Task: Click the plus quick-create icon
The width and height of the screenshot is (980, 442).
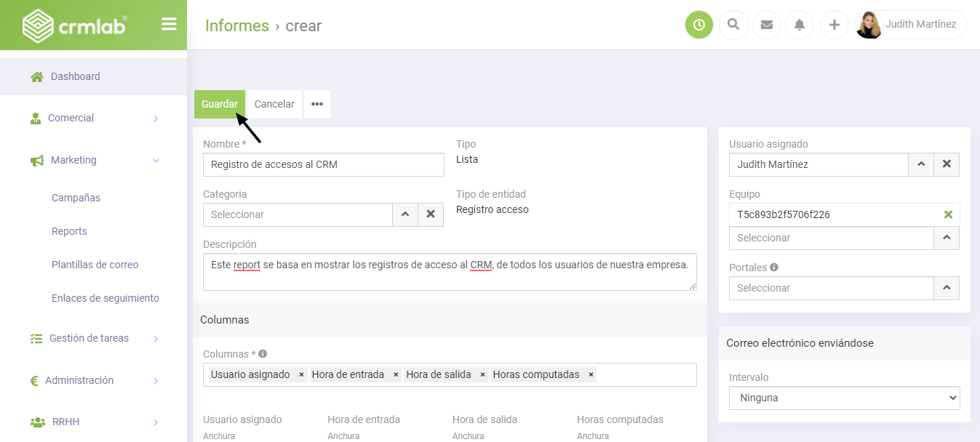Action: click(834, 25)
